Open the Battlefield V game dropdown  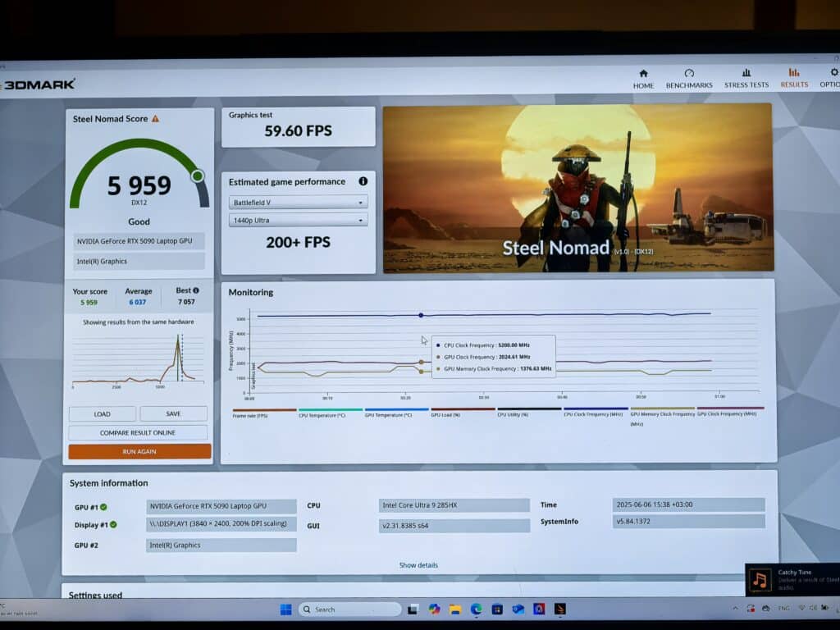point(298,203)
